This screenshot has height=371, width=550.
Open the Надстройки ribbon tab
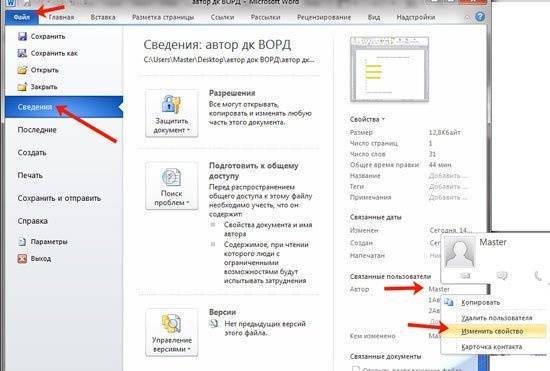pyautogui.click(x=416, y=17)
